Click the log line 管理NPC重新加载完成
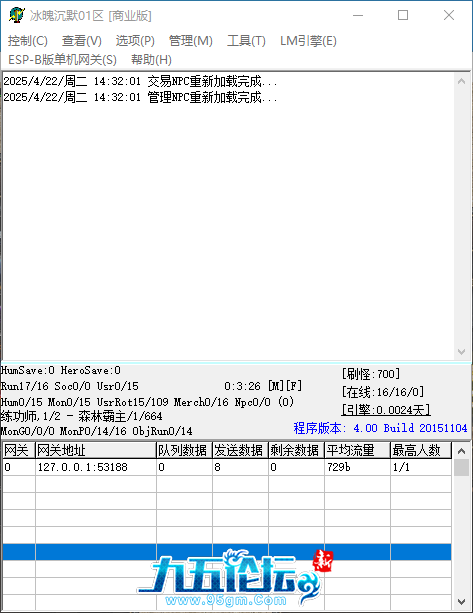Screen dimensions: 473x613 click(140, 97)
